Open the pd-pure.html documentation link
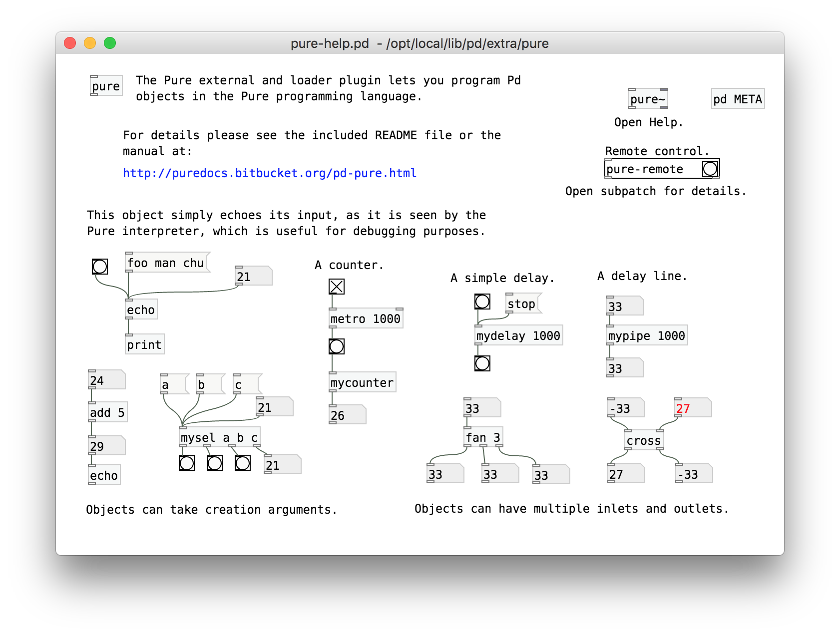The width and height of the screenshot is (840, 635). pos(270,173)
